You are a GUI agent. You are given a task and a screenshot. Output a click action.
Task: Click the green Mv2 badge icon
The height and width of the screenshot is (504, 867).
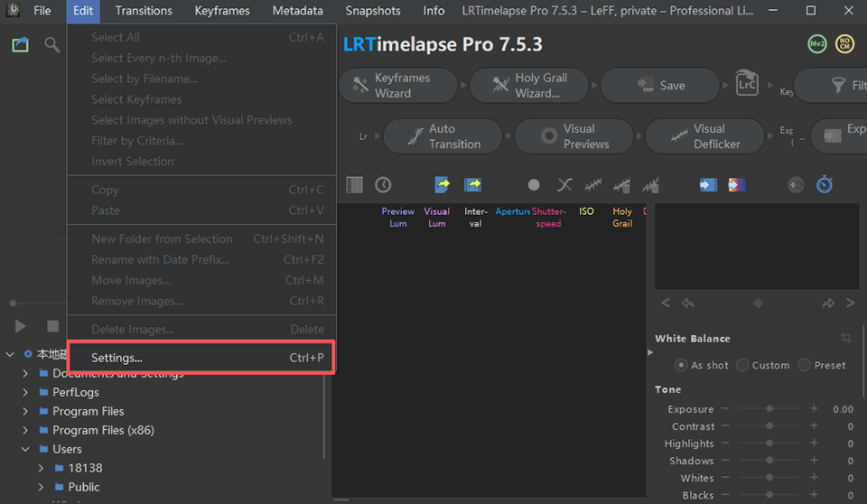817,44
